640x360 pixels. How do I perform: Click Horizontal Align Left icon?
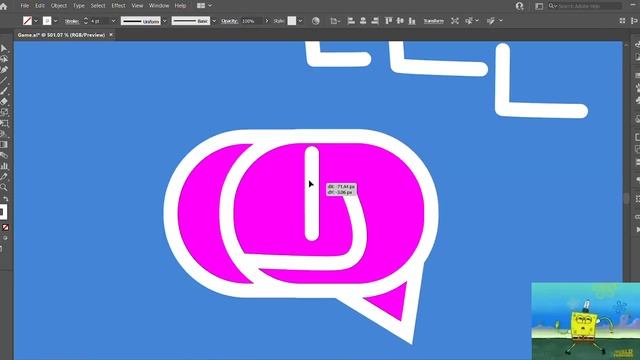click(351, 21)
